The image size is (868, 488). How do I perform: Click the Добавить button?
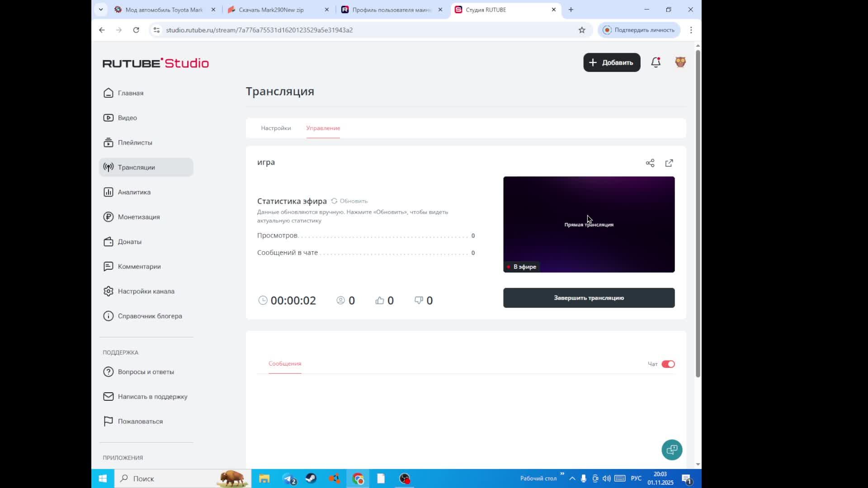point(611,62)
